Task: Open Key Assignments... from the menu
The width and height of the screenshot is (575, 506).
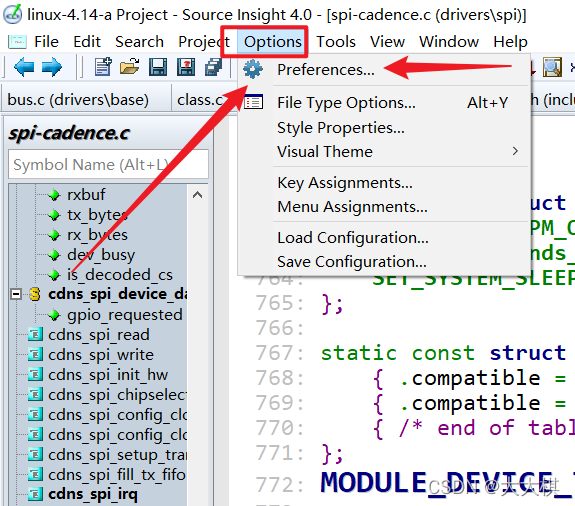Action: tap(384, 183)
